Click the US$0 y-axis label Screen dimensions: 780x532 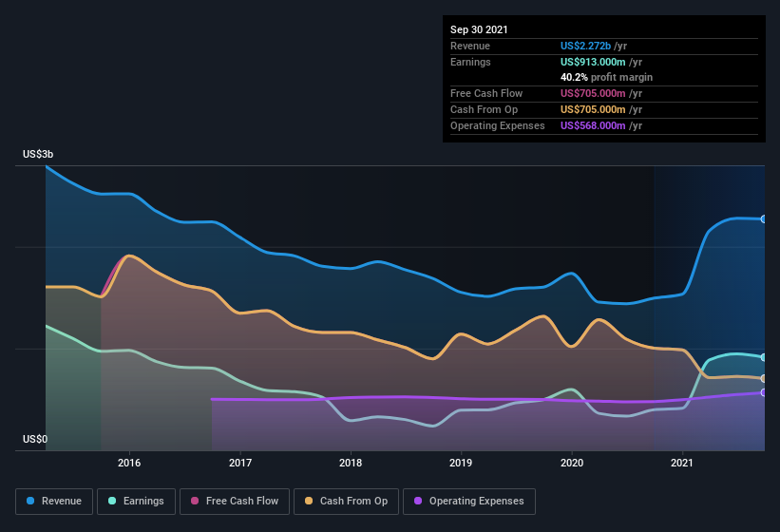(x=35, y=439)
